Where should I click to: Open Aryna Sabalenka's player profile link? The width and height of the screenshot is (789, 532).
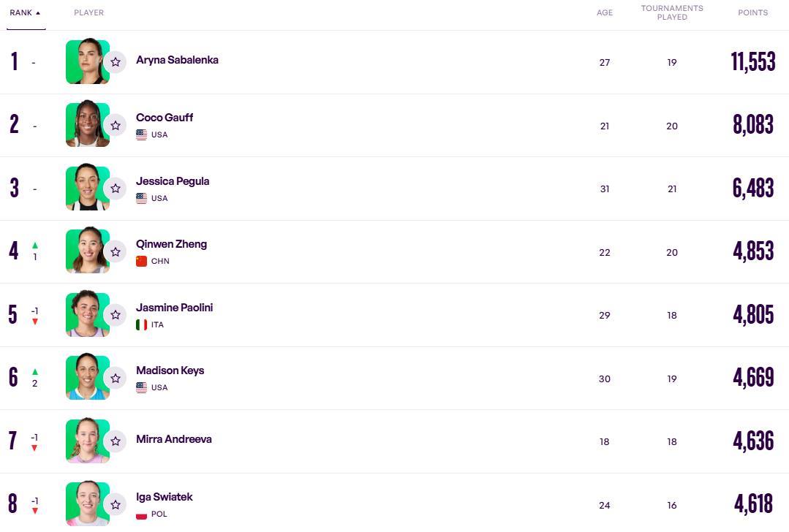click(x=177, y=60)
